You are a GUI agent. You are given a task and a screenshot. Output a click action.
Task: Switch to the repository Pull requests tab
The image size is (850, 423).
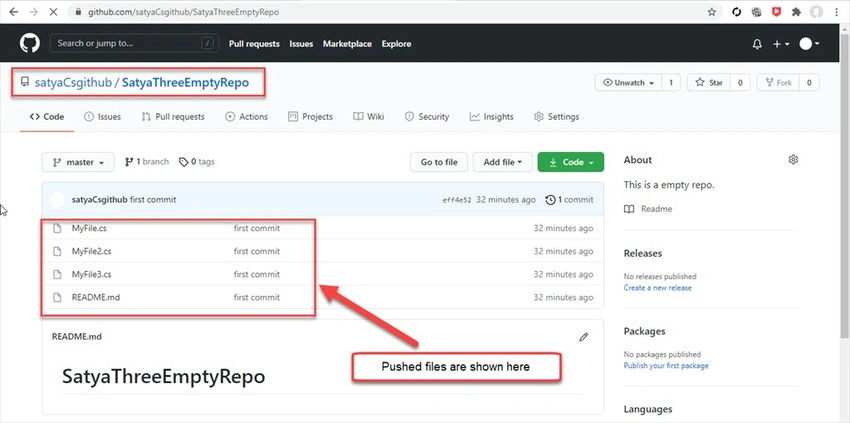[x=173, y=117]
